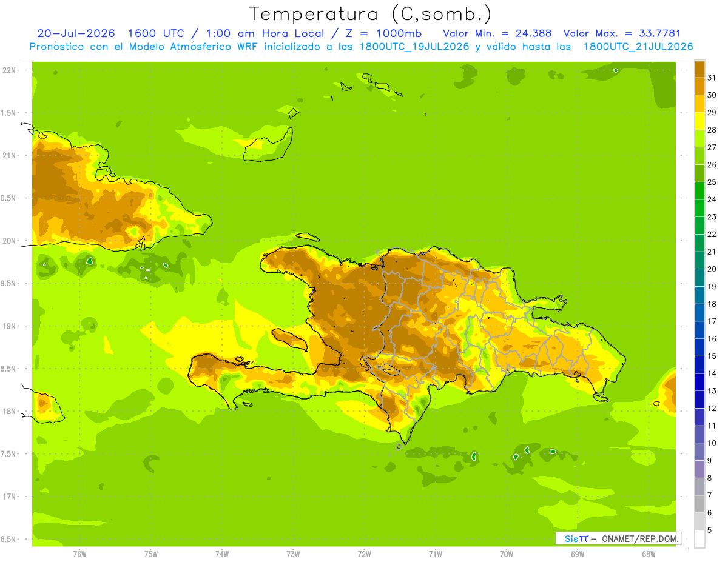Click the '70W' longitude axis label
The height and width of the screenshot is (562, 728).
(507, 554)
